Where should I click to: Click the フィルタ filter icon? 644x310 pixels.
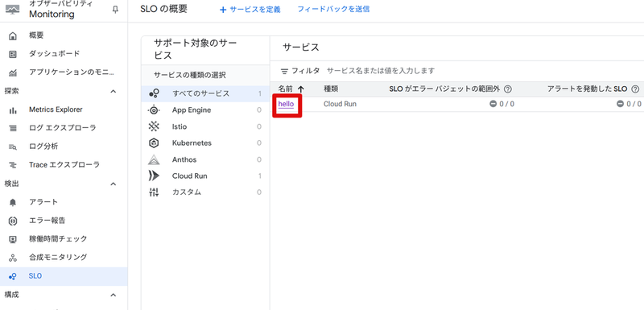coord(285,71)
